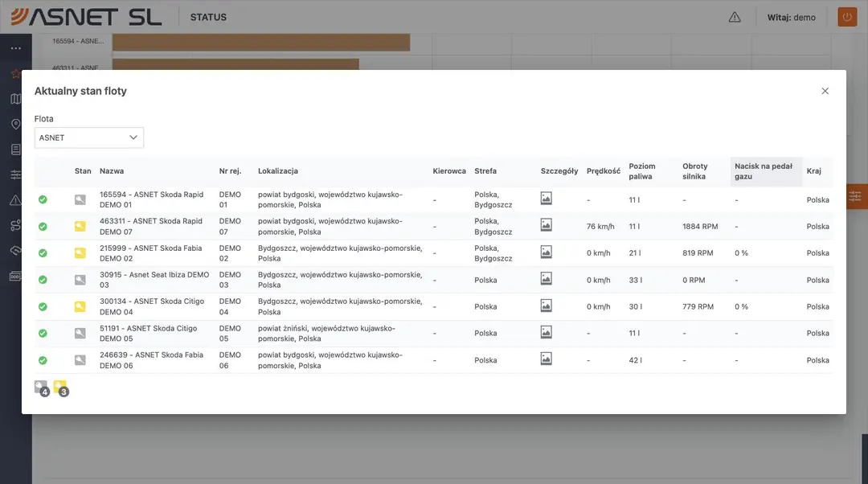Filter by yellow state badge showing 3
Image resolution: width=868 pixels, height=484 pixels.
pyautogui.click(x=61, y=388)
